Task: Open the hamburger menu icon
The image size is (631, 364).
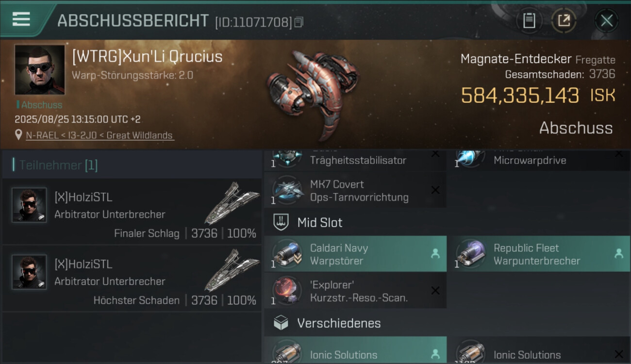Action: coord(21,19)
